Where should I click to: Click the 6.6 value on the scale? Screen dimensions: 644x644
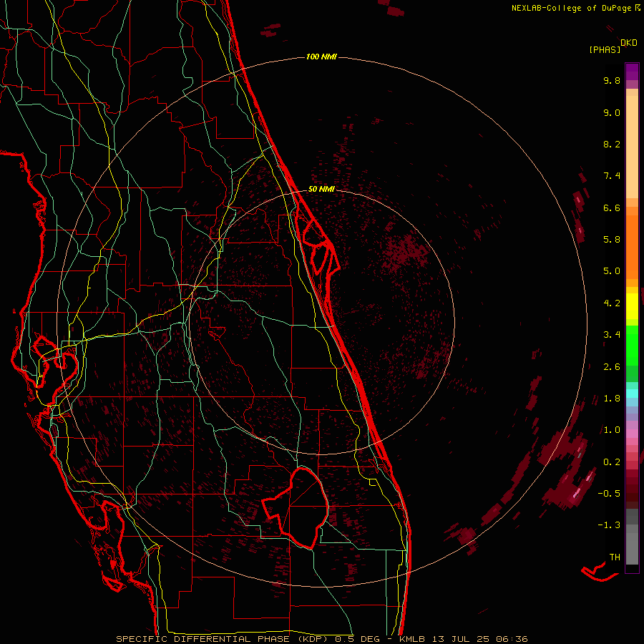(612, 208)
